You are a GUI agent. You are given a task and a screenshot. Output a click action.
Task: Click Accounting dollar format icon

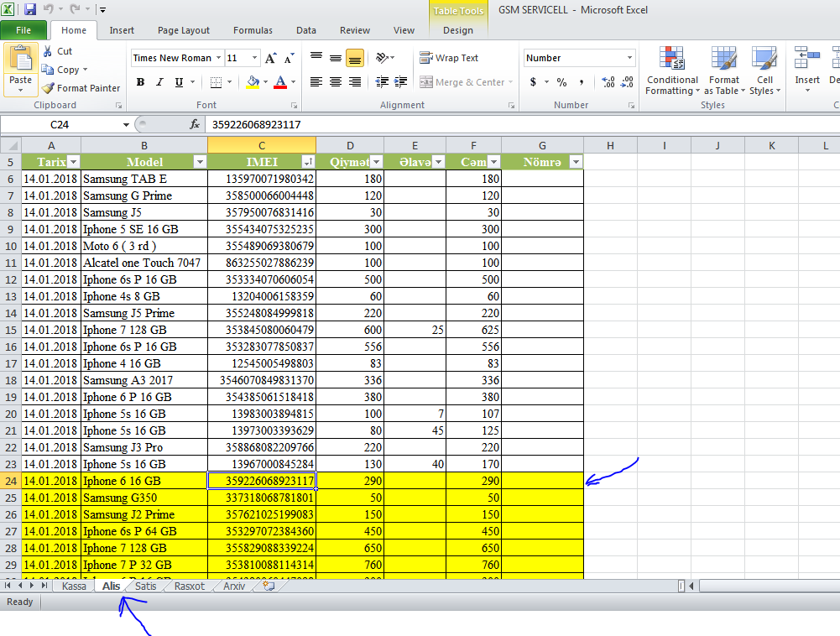click(x=533, y=82)
